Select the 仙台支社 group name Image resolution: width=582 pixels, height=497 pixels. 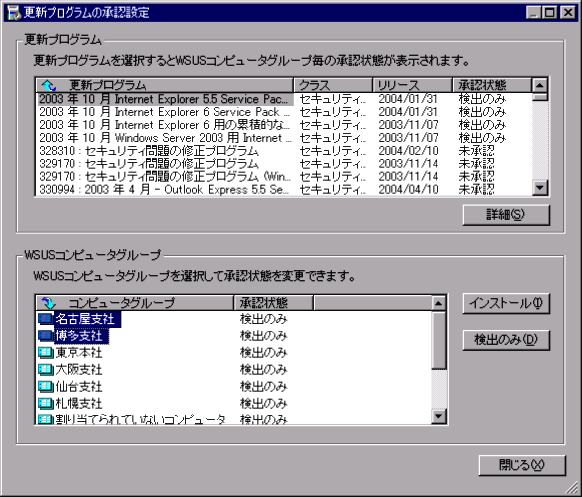coord(78,386)
